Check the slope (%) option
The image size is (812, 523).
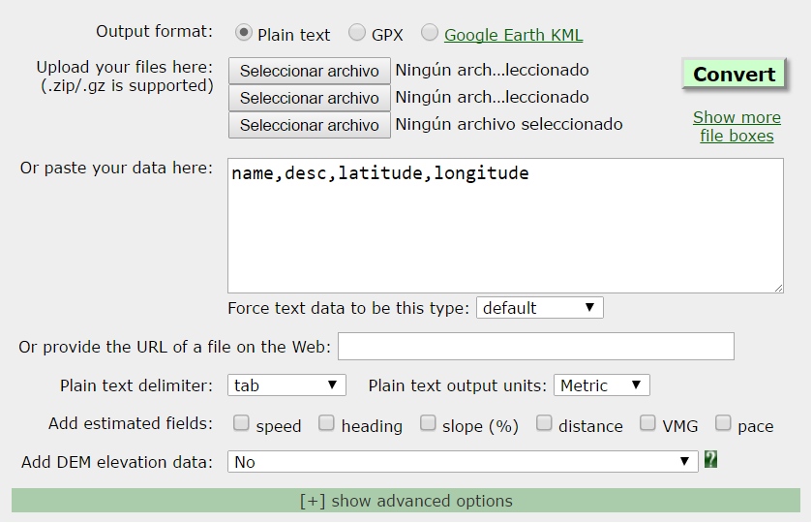tap(428, 423)
